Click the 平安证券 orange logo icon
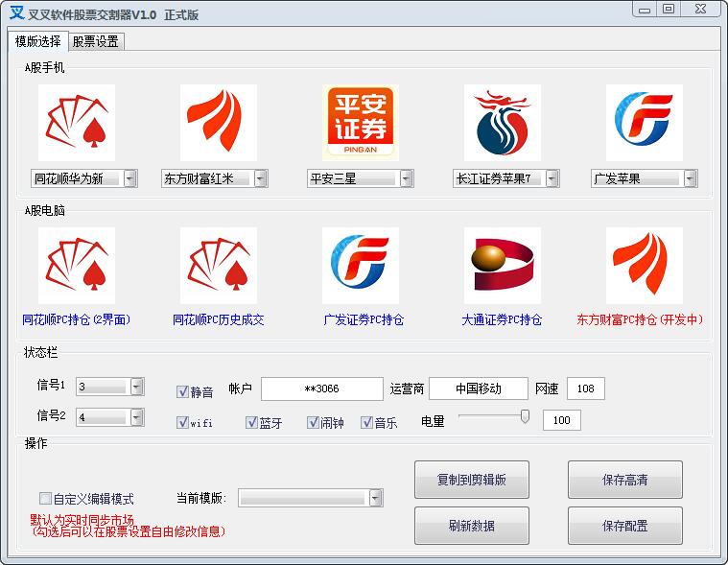Image resolution: width=728 pixels, height=565 pixels. tap(360, 123)
